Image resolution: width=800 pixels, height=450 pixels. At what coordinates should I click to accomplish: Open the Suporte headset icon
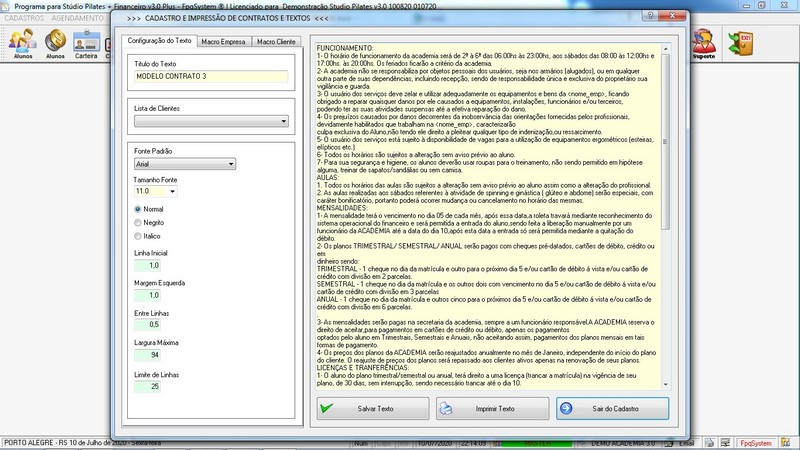click(x=704, y=43)
